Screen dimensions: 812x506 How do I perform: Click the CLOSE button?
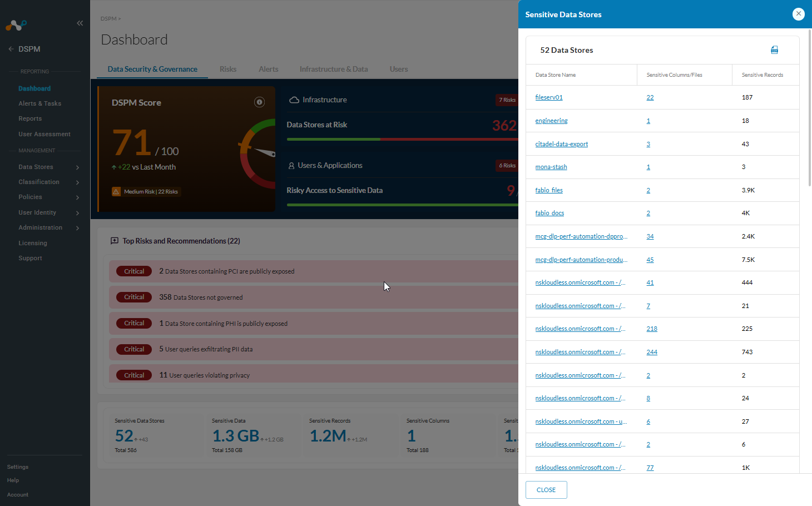tap(546, 490)
